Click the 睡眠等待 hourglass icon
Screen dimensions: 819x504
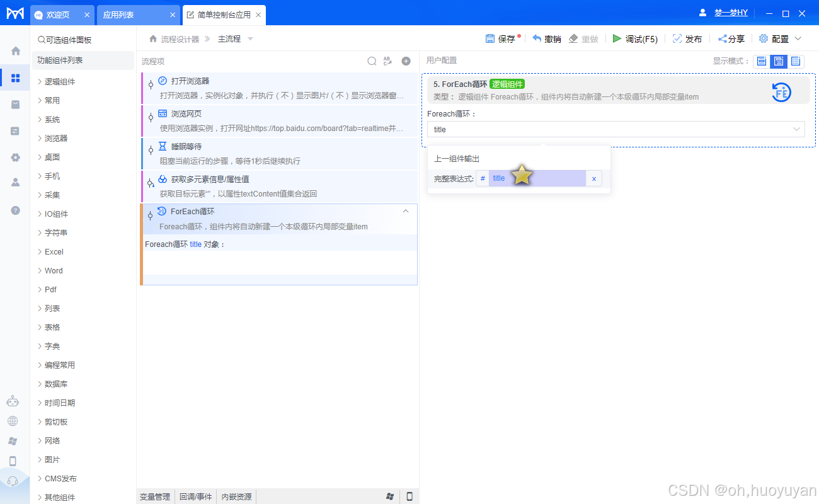tap(163, 146)
